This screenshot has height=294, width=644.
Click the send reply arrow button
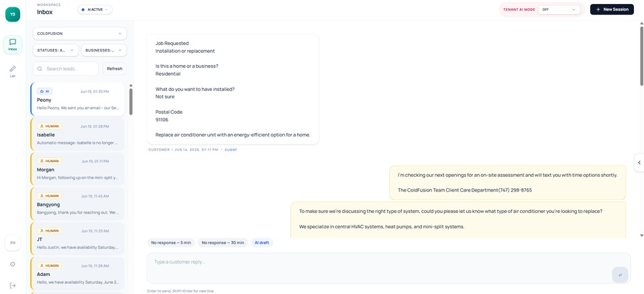[x=620, y=275]
